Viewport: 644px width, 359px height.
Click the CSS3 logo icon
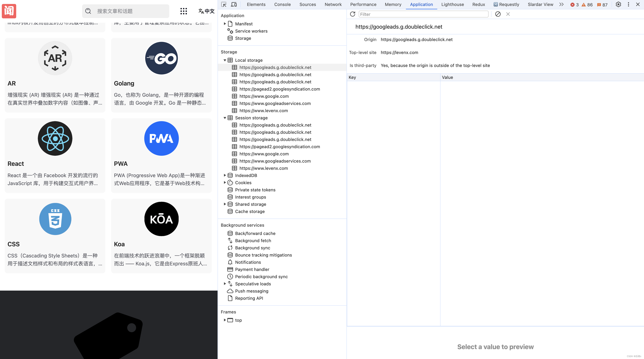click(55, 219)
